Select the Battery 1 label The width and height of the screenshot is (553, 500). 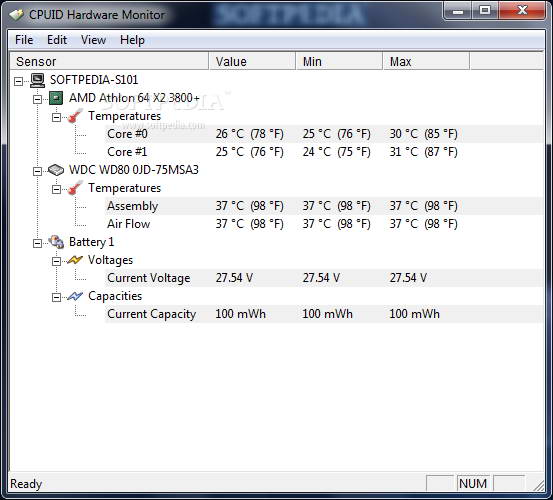pyautogui.click(x=91, y=242)
